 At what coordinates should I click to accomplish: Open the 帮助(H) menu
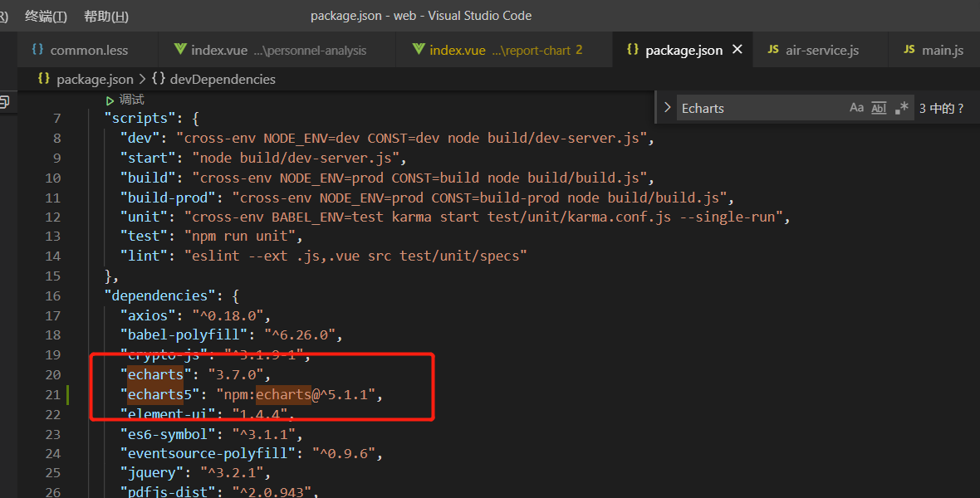click(106, 17)
